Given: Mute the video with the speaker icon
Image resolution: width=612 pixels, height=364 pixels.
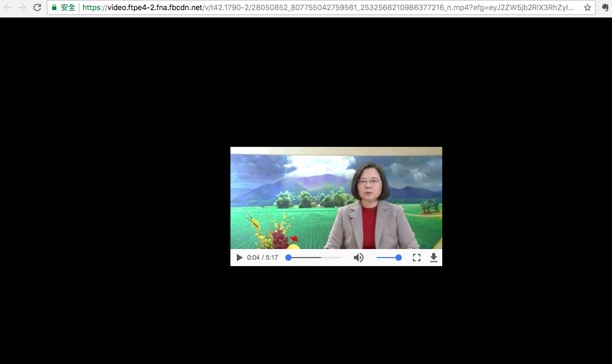Looking at the screenshot, I should click(358, 258).
